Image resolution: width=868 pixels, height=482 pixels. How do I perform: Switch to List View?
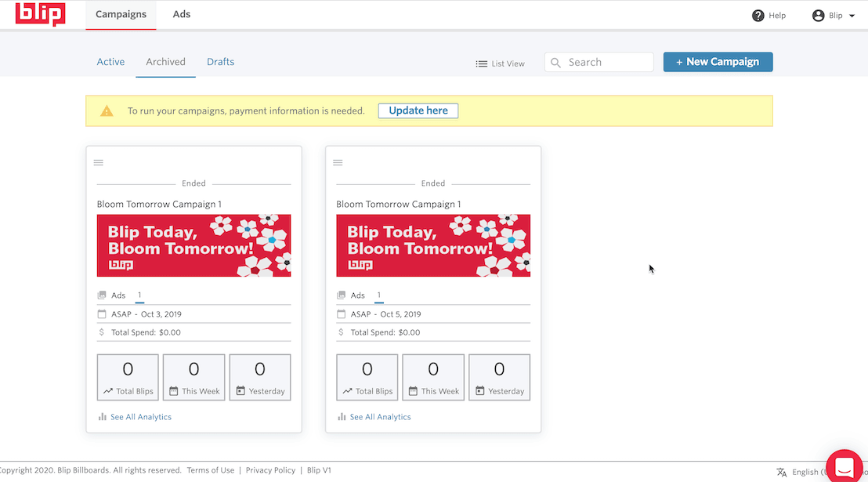[x=500, y=63]
